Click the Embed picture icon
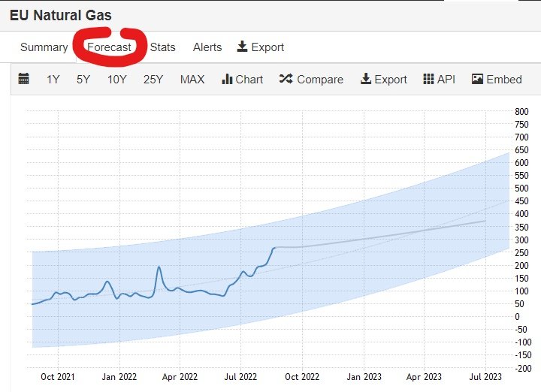Viewport: 541px width, 392px height. pos(477,79)
